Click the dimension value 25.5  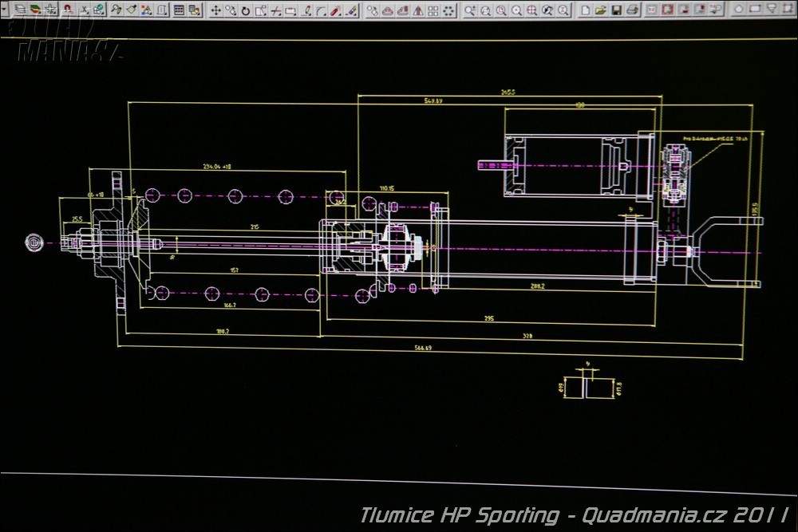(77, 219)
